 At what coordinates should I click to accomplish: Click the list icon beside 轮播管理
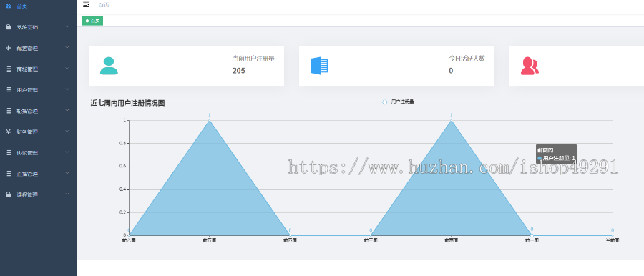[8, 111]
